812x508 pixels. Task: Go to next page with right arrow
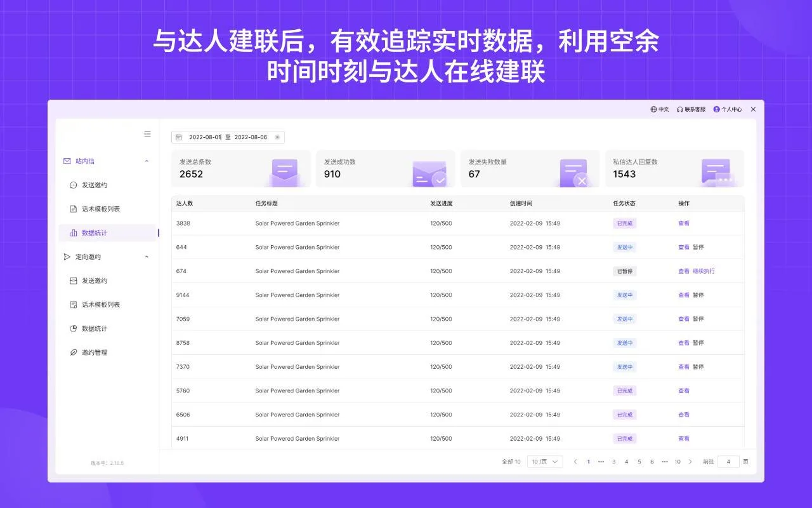pos(690,462)
